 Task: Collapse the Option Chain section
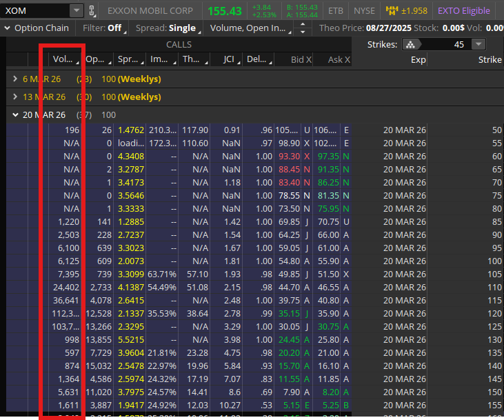point(7,28)
